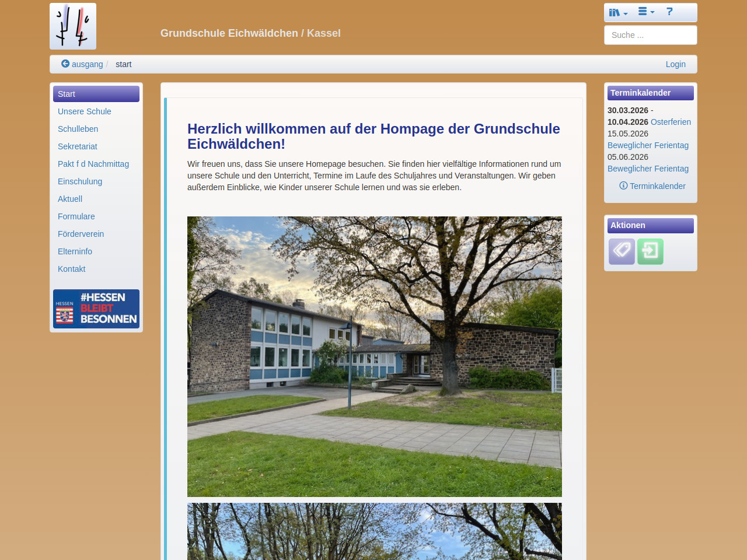Click the green login arrow action icon
The height and width of the screenshot is (560, 747).
click(650, 251)
